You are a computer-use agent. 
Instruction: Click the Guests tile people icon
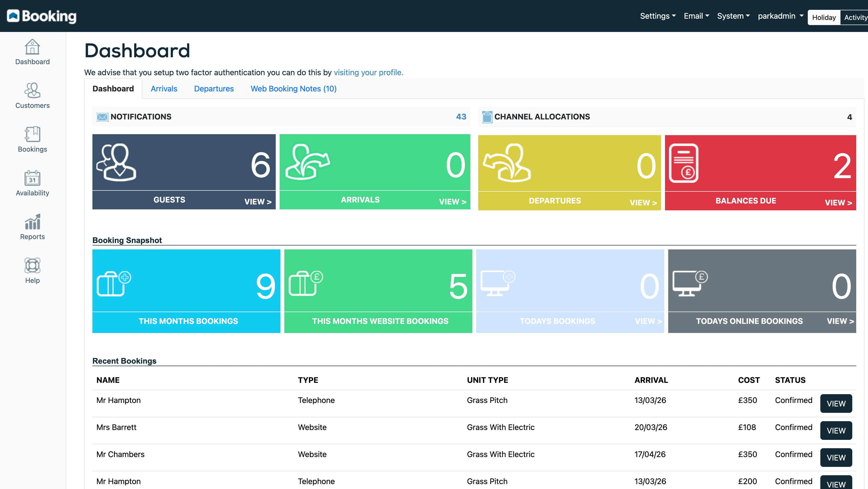coord(116,162)
